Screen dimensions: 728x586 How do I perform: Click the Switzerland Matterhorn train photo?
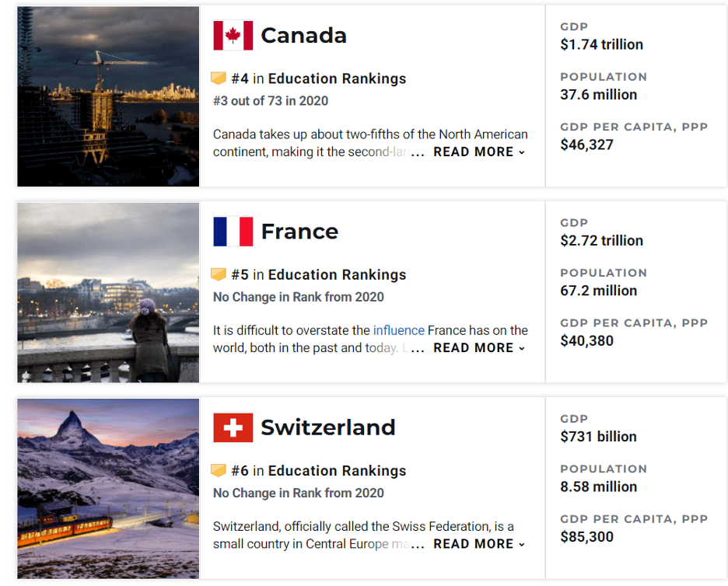[x=108, y=489]
